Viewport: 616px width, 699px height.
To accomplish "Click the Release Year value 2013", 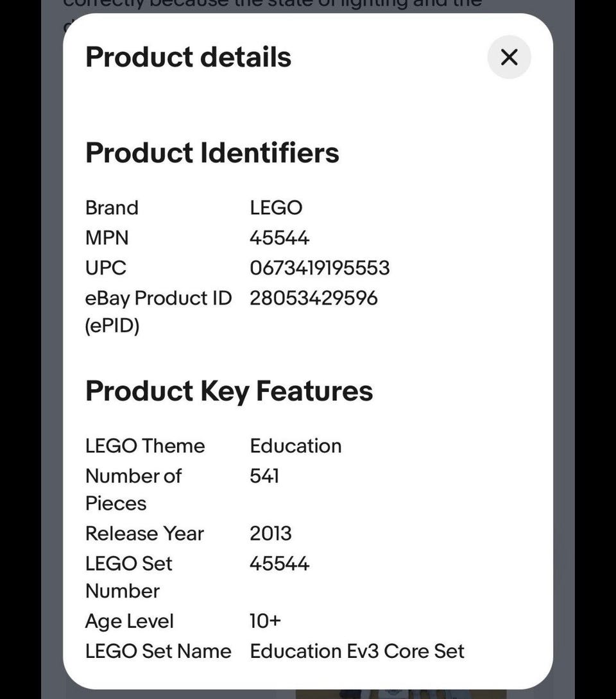I will [x=270, y=534].
